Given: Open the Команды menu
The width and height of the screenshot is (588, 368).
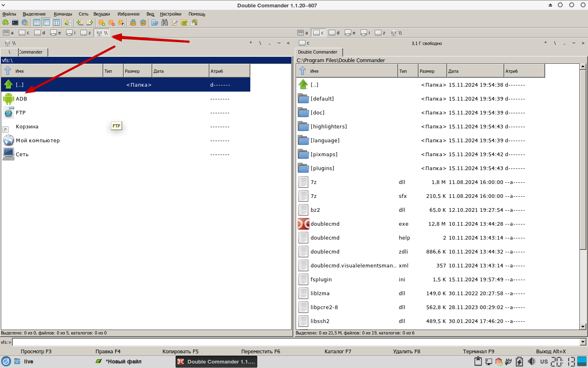Looking at the screenshot, I should (x=63, y=14).
